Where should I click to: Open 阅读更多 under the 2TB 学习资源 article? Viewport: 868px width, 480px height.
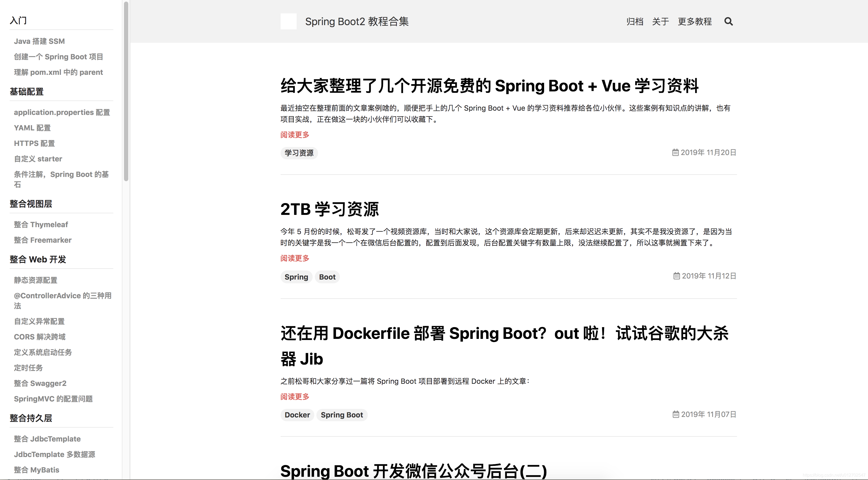(294, 258)
